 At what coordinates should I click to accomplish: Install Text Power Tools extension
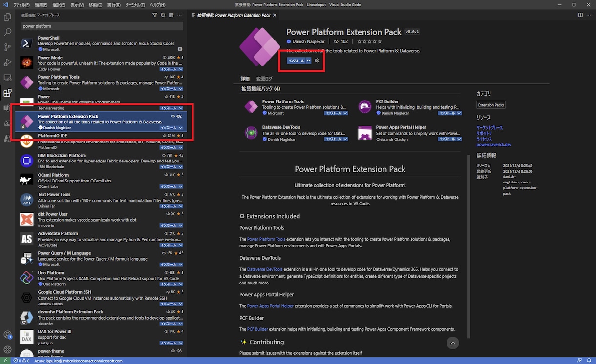(x=169, y=206)
